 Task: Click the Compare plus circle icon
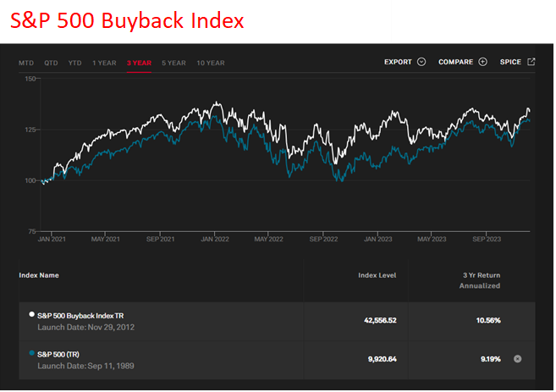(x=483, y=62)
